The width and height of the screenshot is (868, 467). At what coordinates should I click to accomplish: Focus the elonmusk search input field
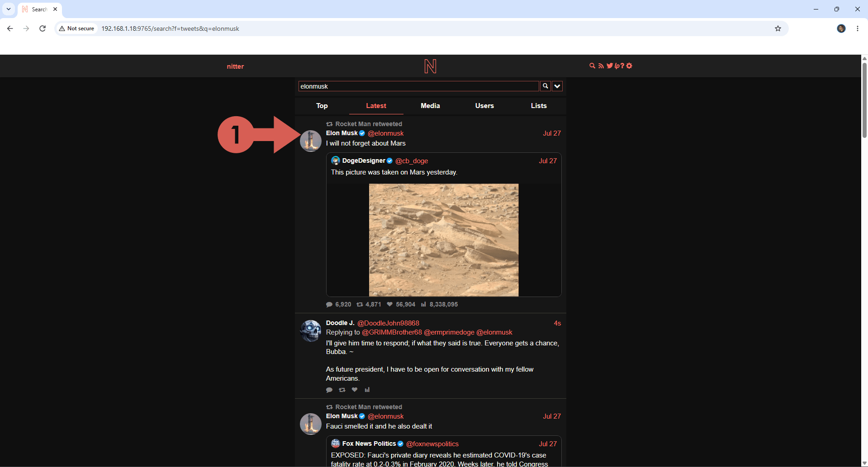point(418,86)
